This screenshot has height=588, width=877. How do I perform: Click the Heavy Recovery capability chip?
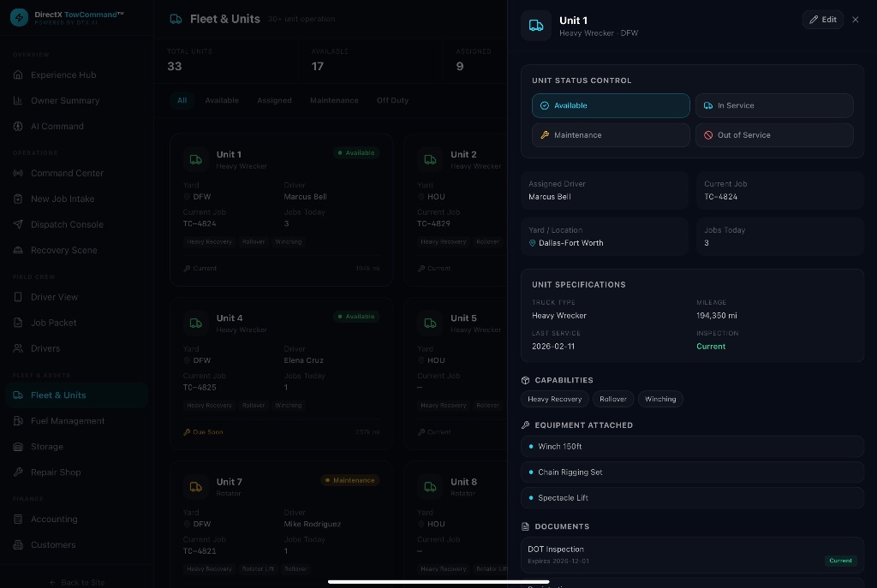pos(555,399)
